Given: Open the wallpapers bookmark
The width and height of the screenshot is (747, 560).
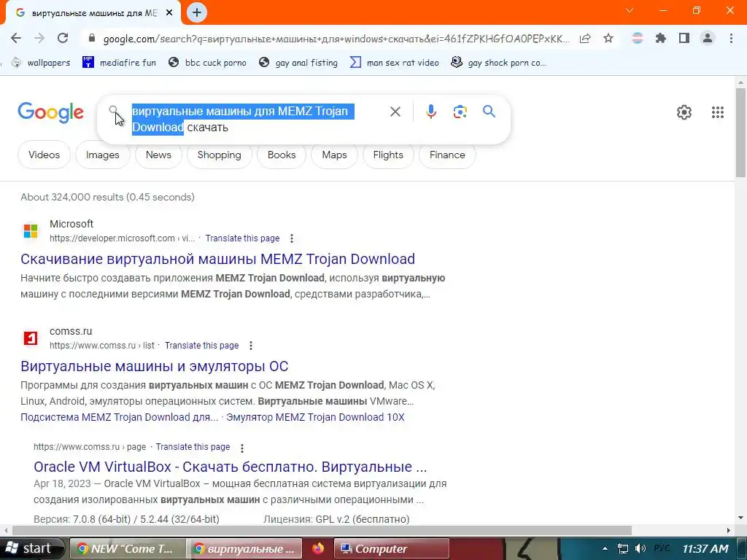Looking at the screenshot, I should [x=41, y=63].
